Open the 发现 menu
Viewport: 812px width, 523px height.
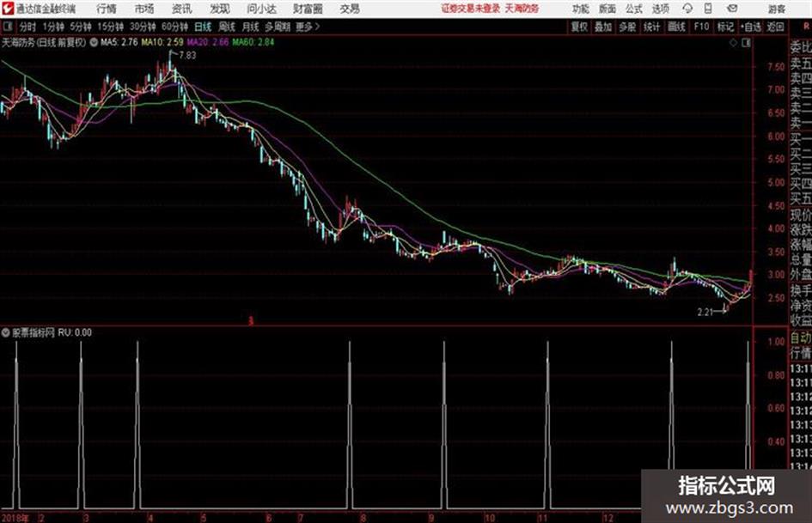point(220,9)
